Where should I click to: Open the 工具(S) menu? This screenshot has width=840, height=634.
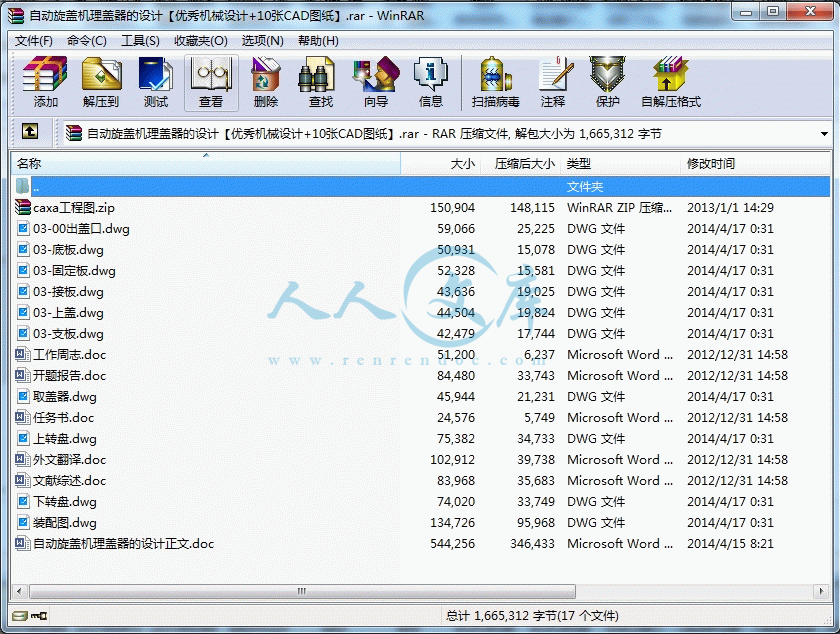140,41
